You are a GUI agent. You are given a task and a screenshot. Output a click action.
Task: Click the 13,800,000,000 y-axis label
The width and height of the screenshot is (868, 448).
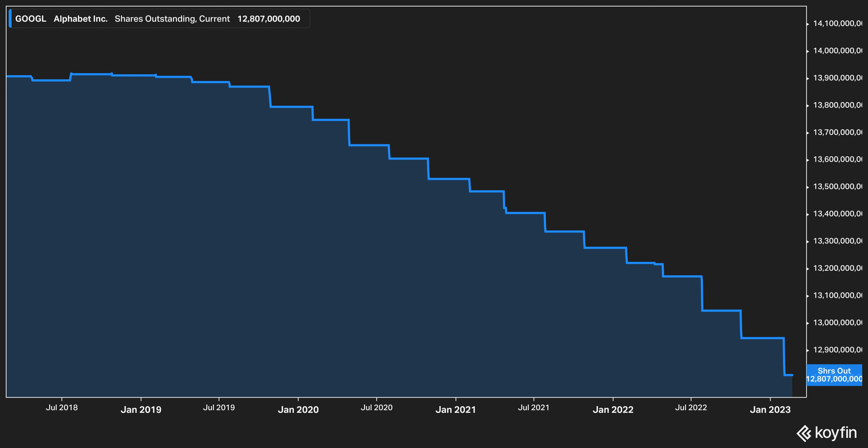[x=838, y=105]
